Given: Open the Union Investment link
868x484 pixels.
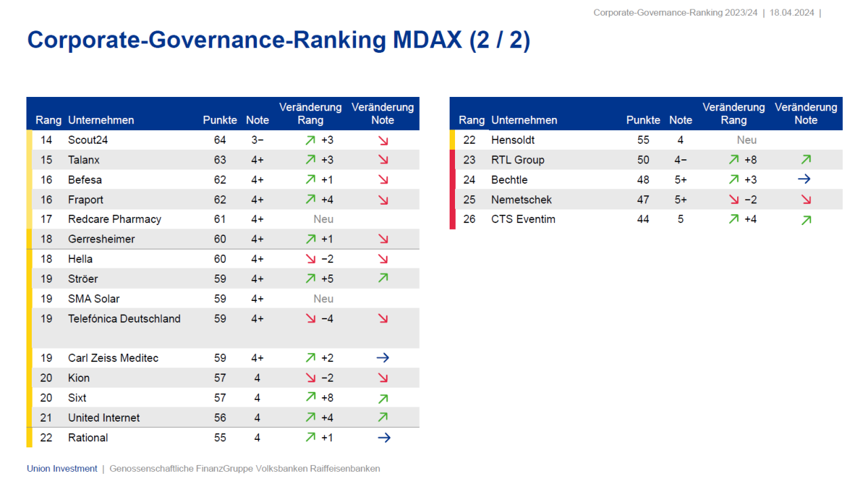Looking at the screenshot, I should coord(61,468).
